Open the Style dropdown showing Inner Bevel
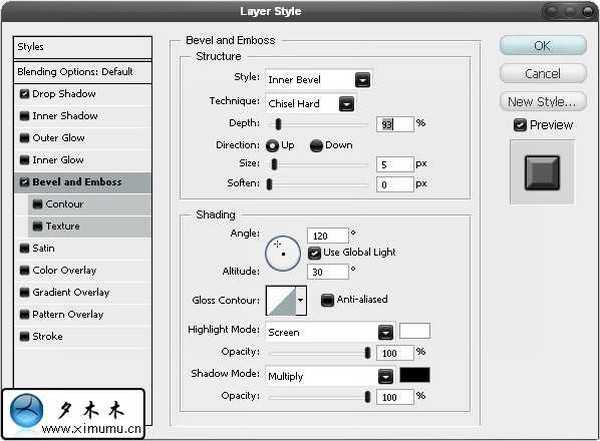Image resolution: width=600 pixels, height=441 pixels. point(362,79)
